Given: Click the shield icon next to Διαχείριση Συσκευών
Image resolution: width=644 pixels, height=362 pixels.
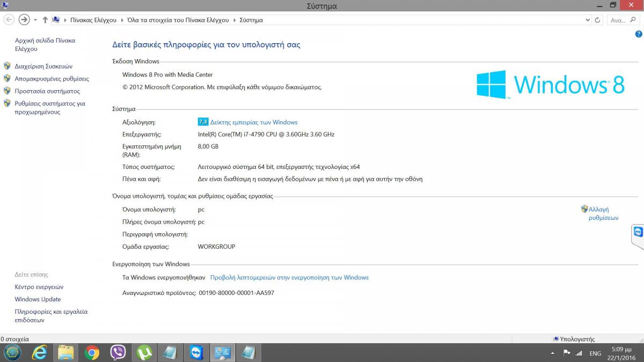Looking at the screenshot, I should pos(7,66).
